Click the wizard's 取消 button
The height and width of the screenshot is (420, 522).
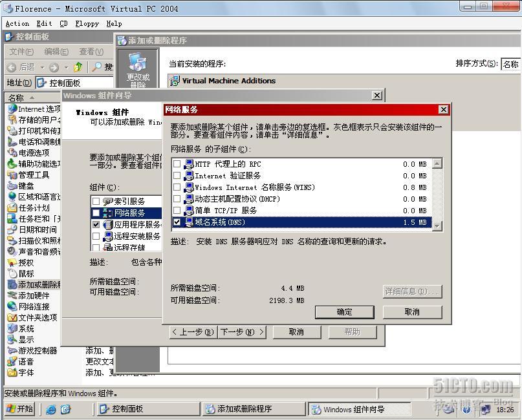297,332
